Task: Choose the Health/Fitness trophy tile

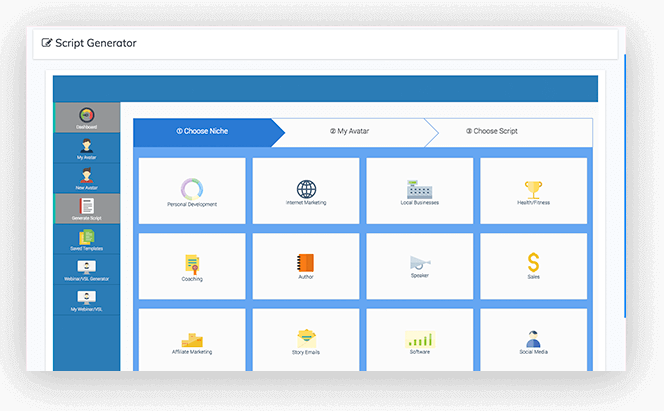Action: point(533,191)
